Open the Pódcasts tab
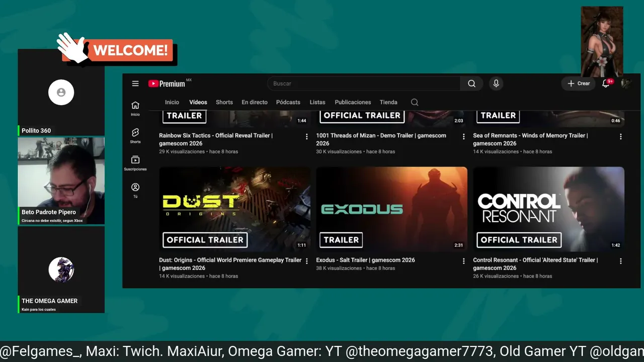The image size is (644, 362). pyautogui.click(x=288, y=102)
